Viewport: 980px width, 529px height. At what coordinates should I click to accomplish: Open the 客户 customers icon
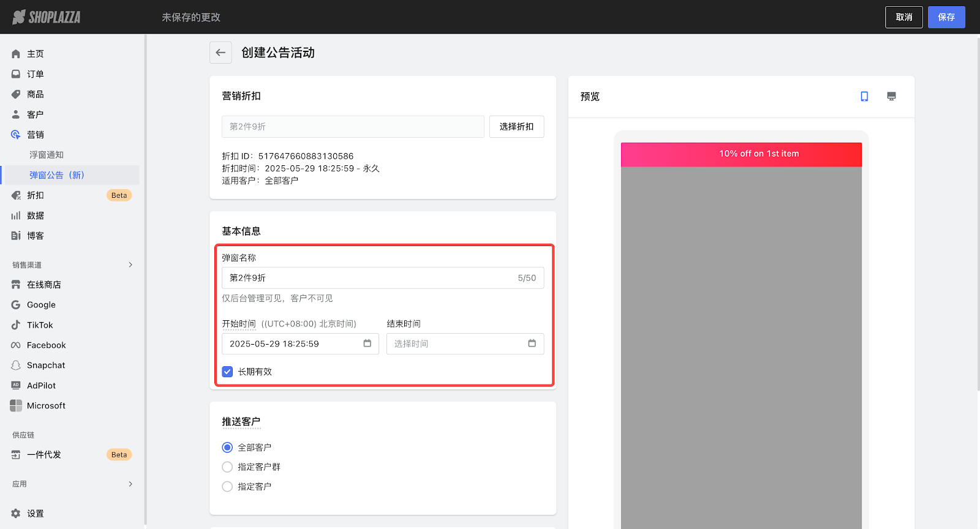click(x=16, y=114)
